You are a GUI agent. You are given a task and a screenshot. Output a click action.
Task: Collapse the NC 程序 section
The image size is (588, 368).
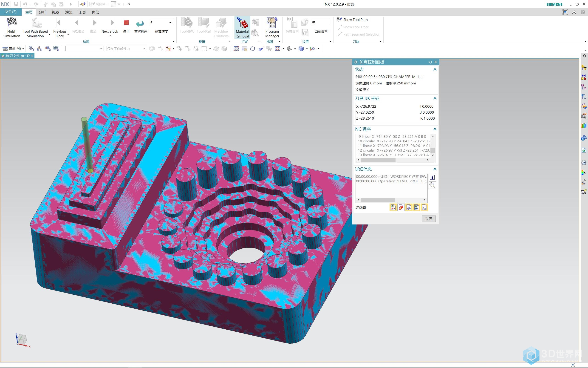(435, 129)
